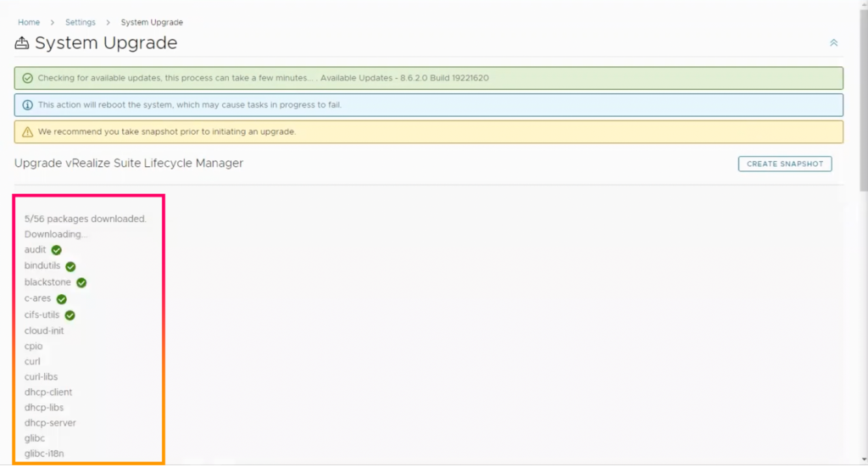Viewport: 868px width, 467px height.
Task: Go to the Settings breadcrumb link
Action: (81, 22)
